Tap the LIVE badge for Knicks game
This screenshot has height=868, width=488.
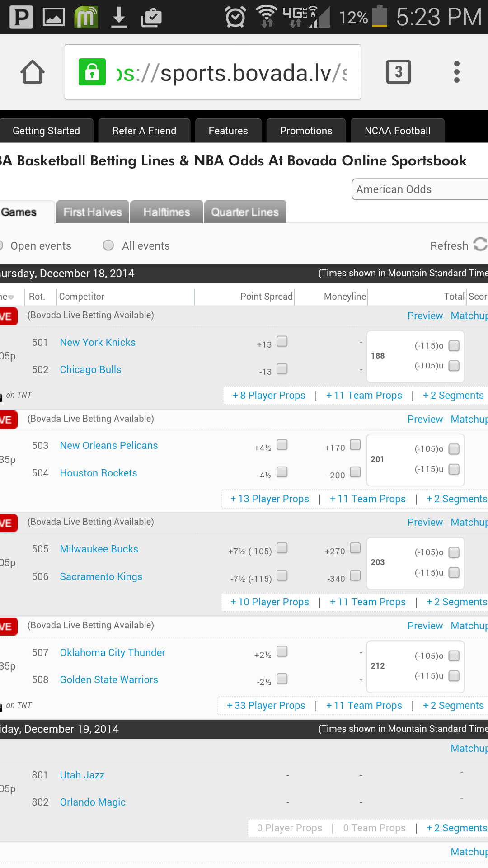(x=8, y=316)
